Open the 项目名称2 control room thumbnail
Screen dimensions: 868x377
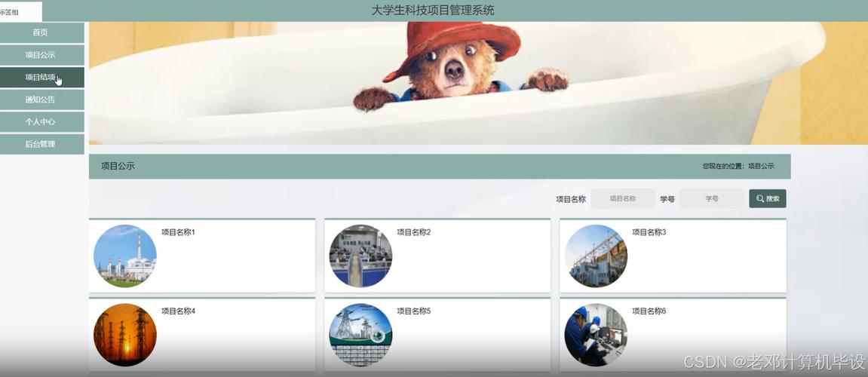[360, 256]
